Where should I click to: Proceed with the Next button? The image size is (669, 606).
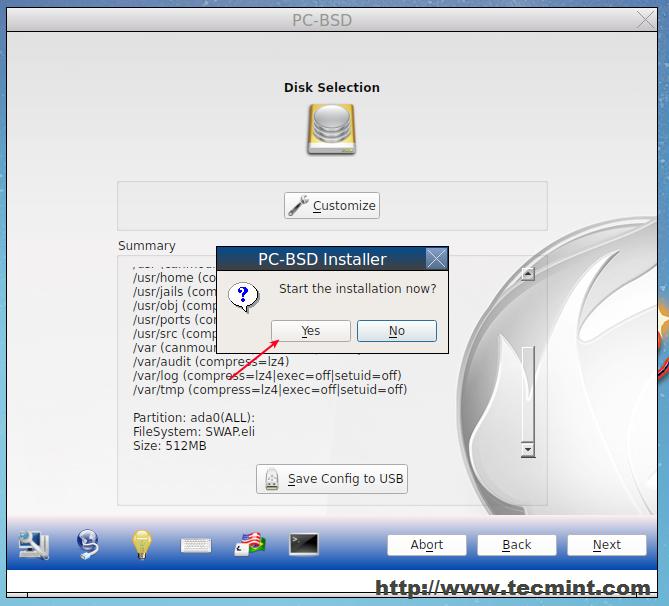click(x=607, y=545)
